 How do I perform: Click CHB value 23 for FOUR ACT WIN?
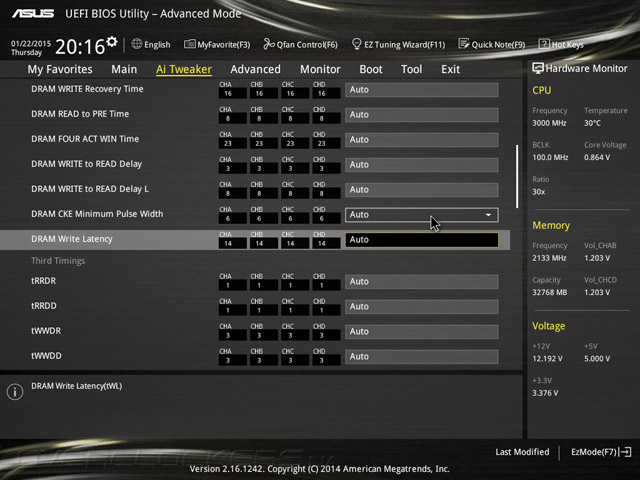tap(264, 144)
